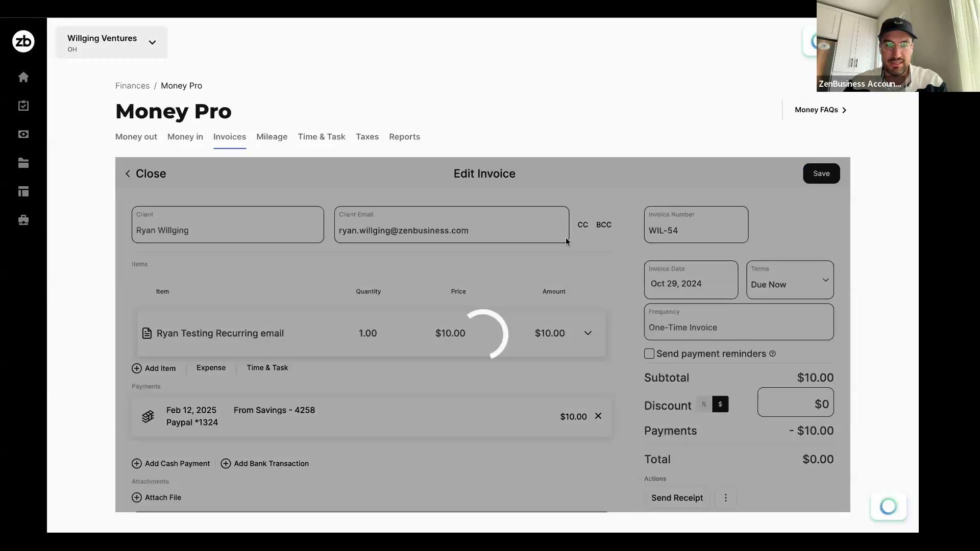Click the Client Email field

pyautogui.click(x=452, y=224)
